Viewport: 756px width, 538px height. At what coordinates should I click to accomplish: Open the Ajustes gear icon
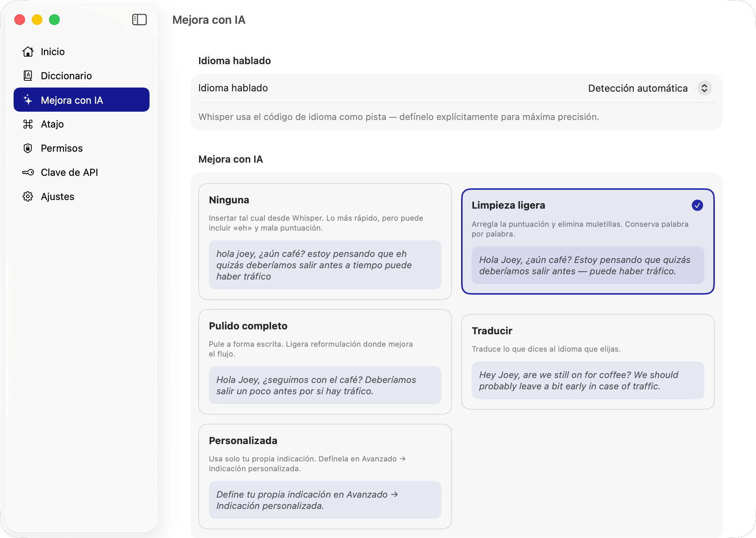(x=28, y=196)
